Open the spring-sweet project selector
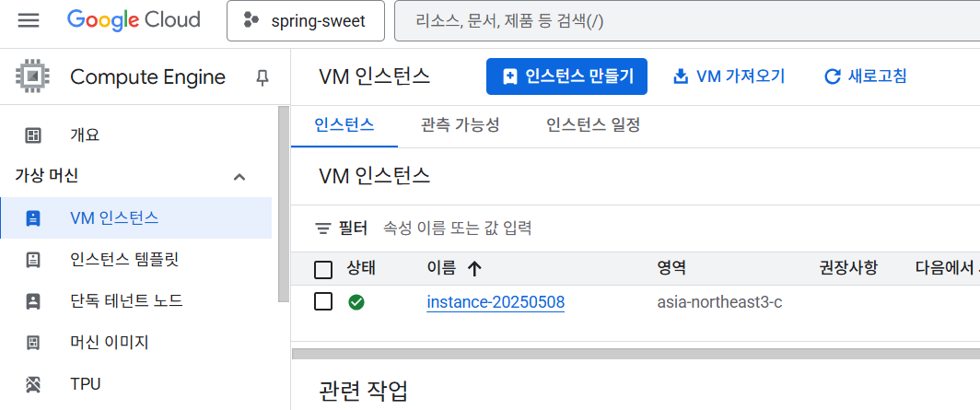 305,20
